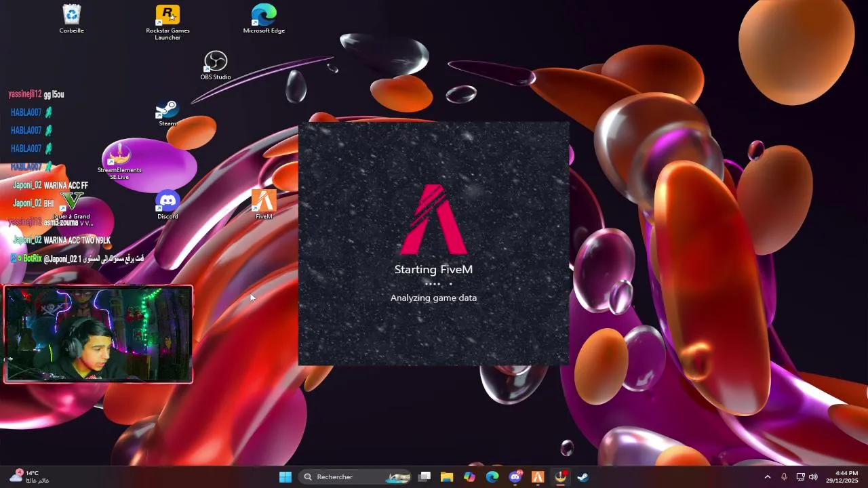Select the Discord desktop shortcut
The height and width of the screenshot is (488, 868).
(167, 205)
